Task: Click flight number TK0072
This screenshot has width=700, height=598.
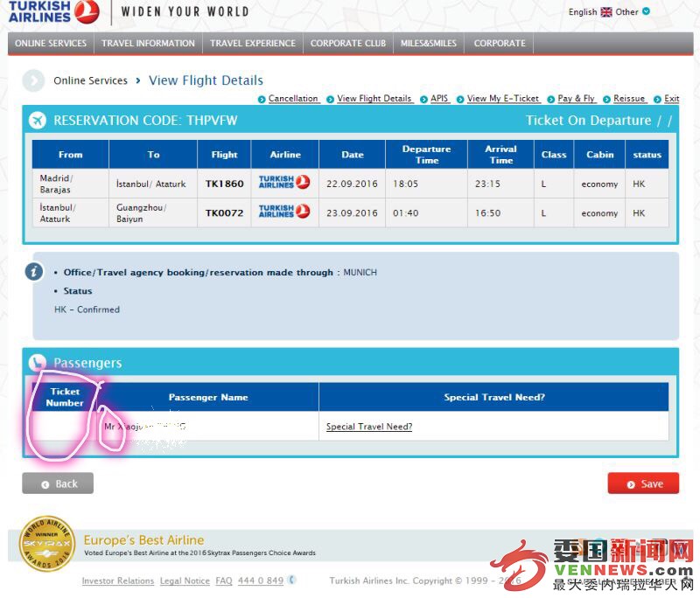Action: (x=225, y=213)
